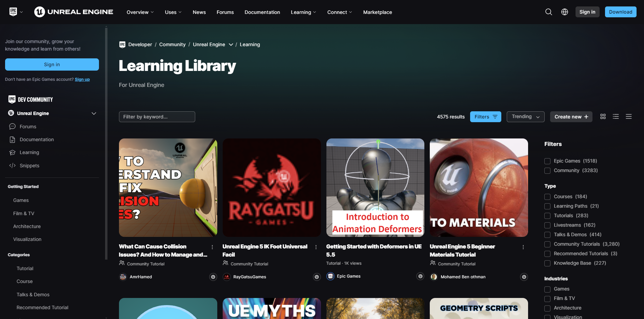Select the Talks & Demos checkbox
The image size is (644, 319).
click(547, 235)
